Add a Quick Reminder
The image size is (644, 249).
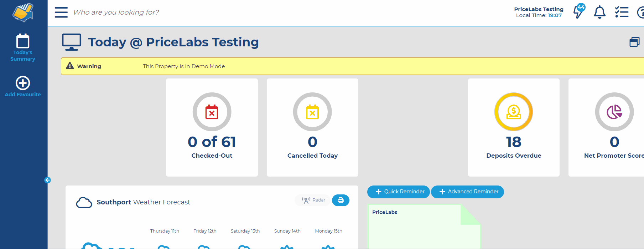pos(399,192)
